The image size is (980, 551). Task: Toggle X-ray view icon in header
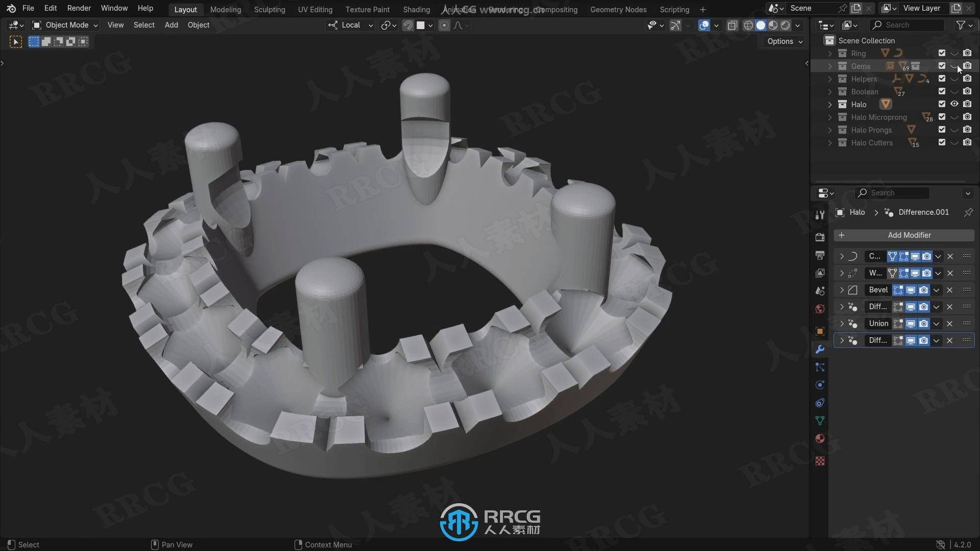[732, 25]
